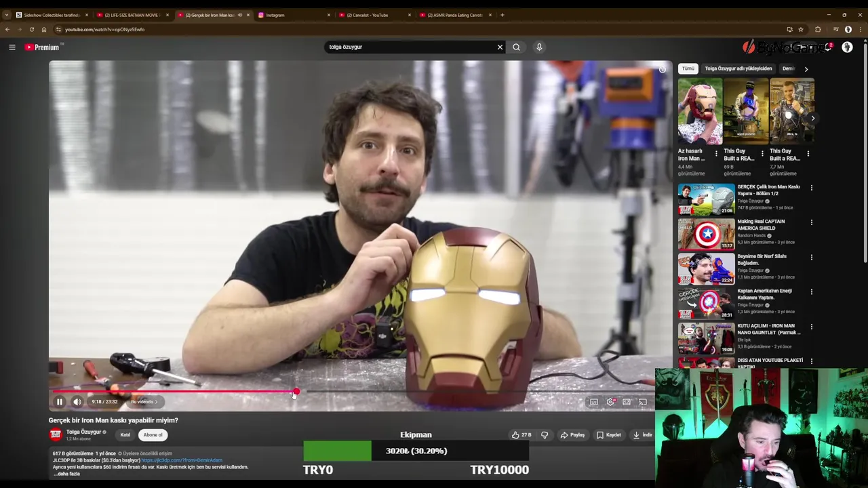Click the Abone ol subscribe button
868x488 pixels.
pos(153,435)
